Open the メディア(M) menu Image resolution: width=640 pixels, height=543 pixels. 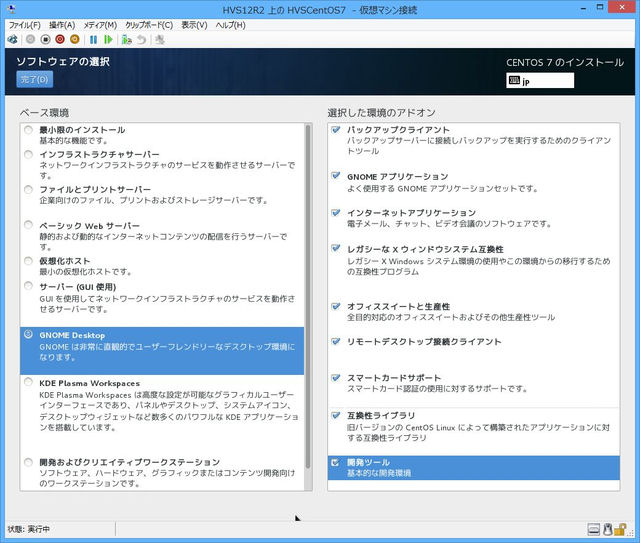point(100,25)
